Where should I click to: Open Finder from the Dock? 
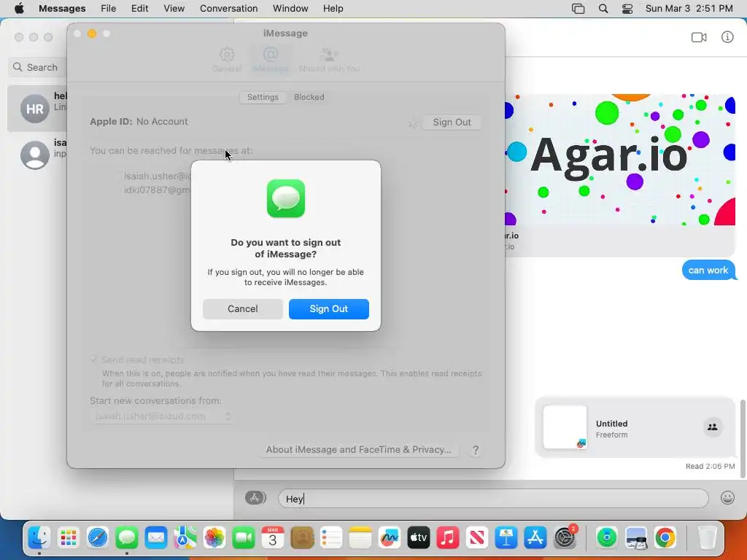point(39,538)
